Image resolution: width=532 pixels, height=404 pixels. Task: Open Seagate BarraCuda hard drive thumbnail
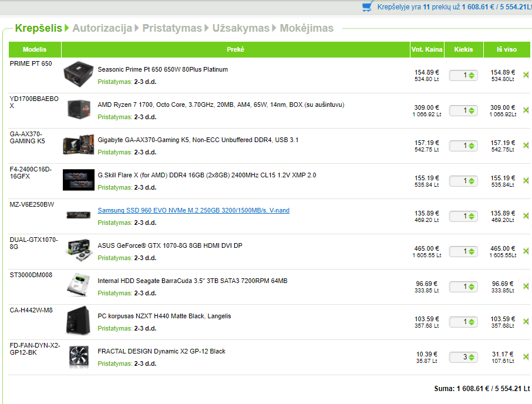coord(79,285)
